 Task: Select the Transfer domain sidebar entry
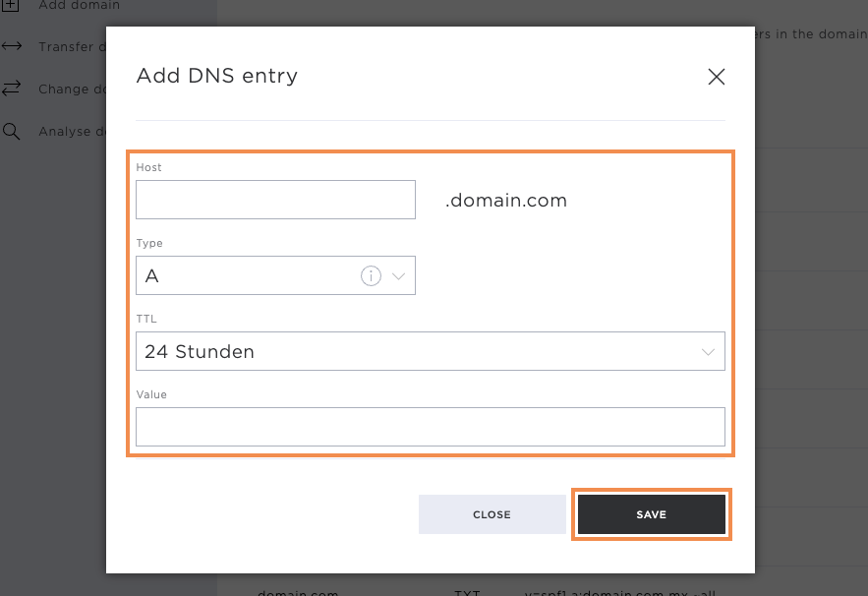point(67,46)
